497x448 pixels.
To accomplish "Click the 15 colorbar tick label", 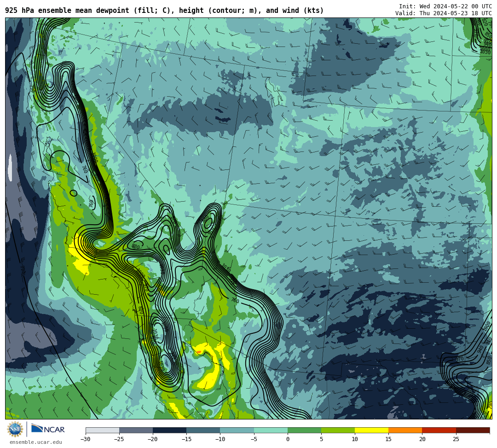I will coord(388,439).
